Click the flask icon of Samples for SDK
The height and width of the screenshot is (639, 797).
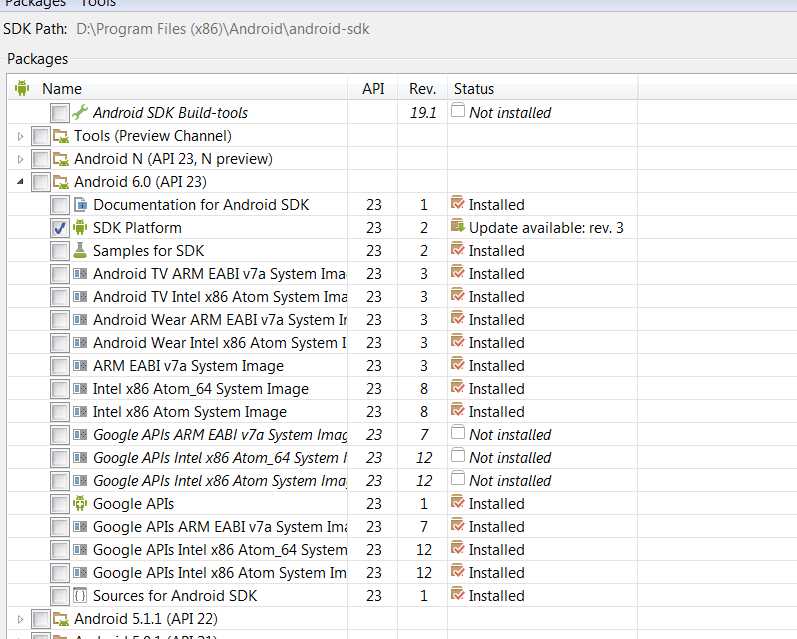[x=80, y=250]
